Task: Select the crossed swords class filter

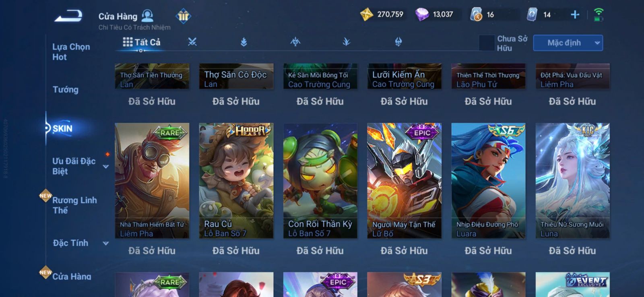Action: pyautogui.click(x=192, y=41)
